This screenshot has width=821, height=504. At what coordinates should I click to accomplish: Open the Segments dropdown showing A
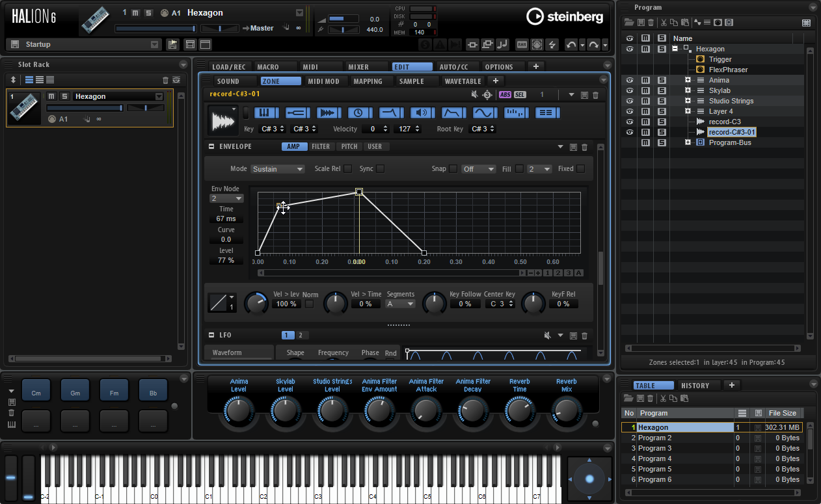click(x=401, y=304)
